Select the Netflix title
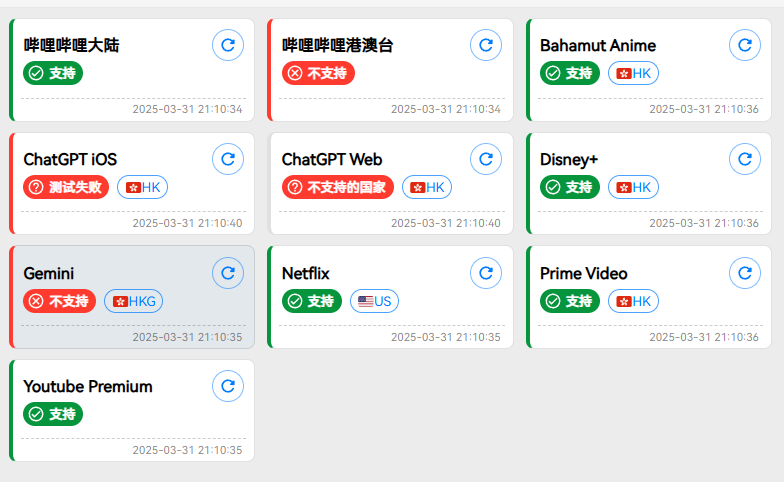 pyautogui.click(x=306, y=274)
